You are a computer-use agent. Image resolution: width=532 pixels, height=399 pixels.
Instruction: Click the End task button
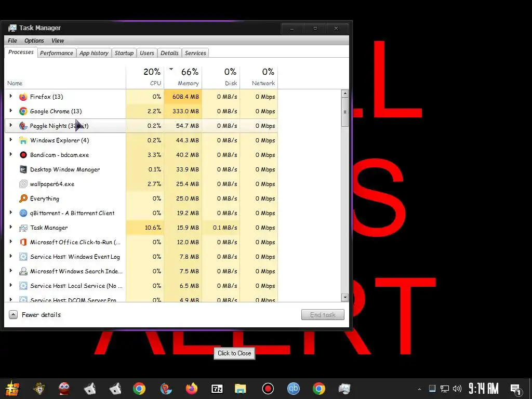[323, 315]
